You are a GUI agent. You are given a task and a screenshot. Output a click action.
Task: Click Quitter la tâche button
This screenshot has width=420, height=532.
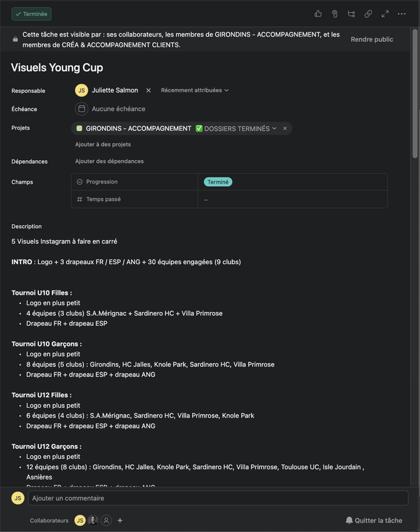pyautogui.click(x=374, y=520)
